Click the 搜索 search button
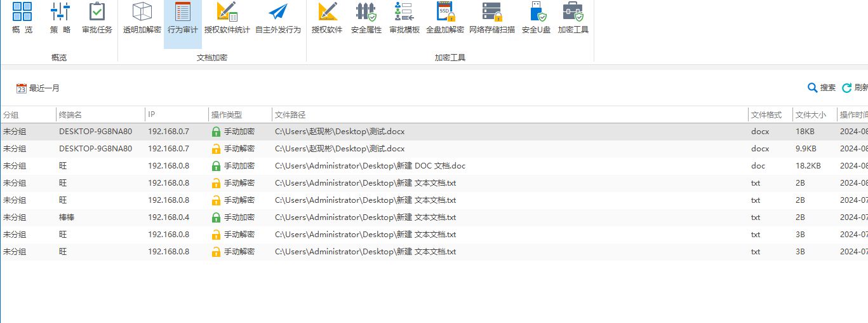868x323 pixels. click(822, 88)
